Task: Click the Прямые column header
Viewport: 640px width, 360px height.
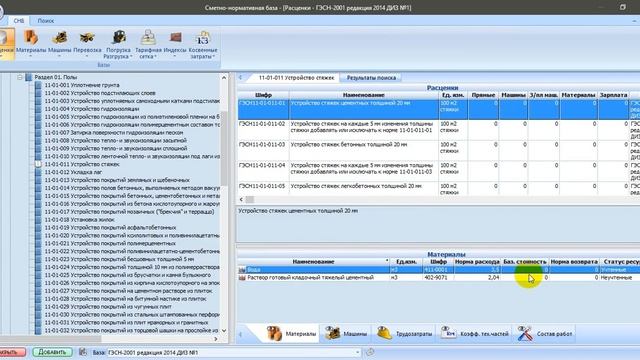Action: click(x=483, y=95)
